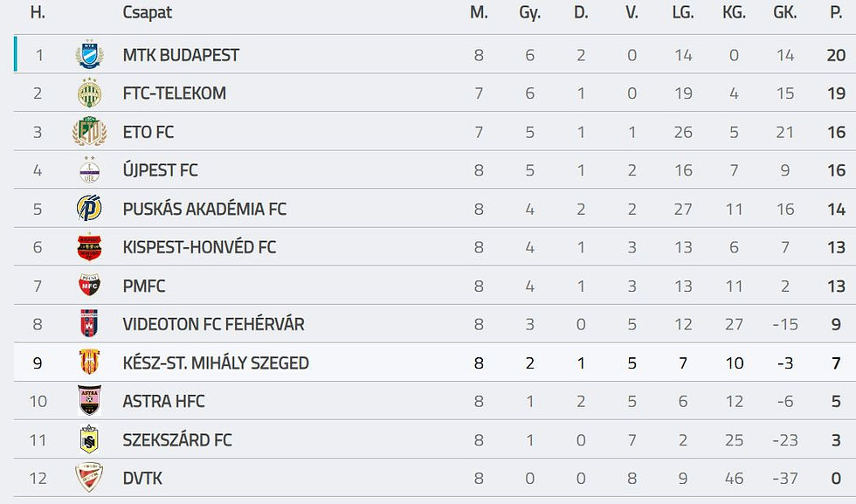Open the DVTK team name link

click(x=142, y=479)
